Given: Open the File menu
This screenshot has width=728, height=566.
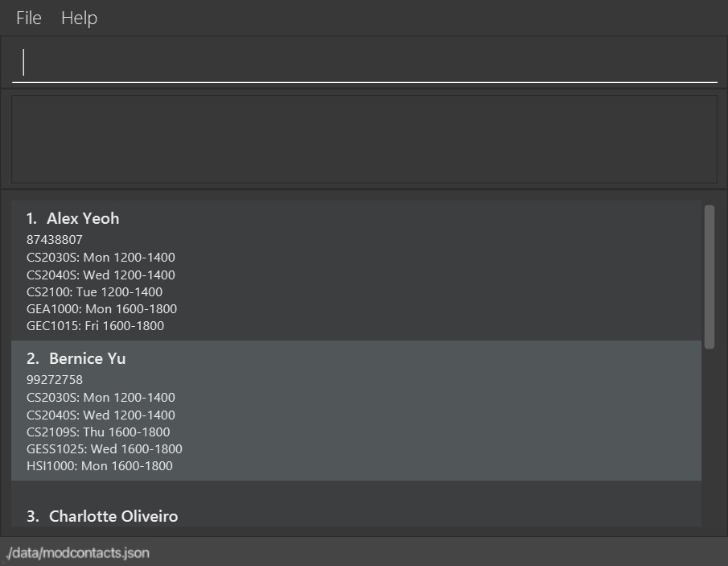Looking at the screenshot, I should click(x=29, y=18).
